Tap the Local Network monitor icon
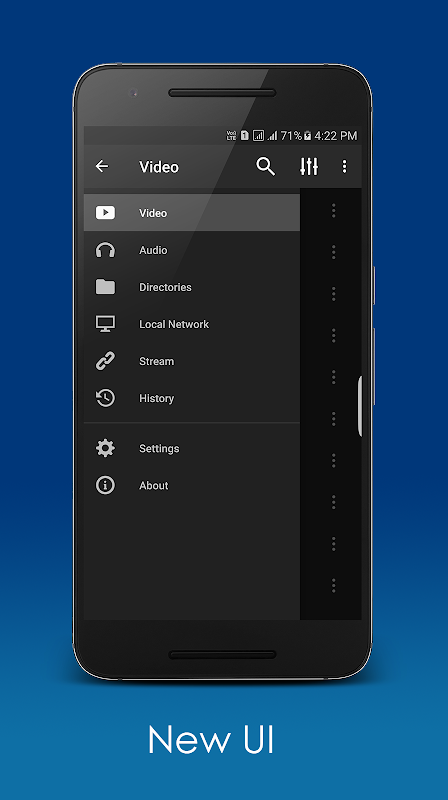The image size is (448, 800). [105, 324]
